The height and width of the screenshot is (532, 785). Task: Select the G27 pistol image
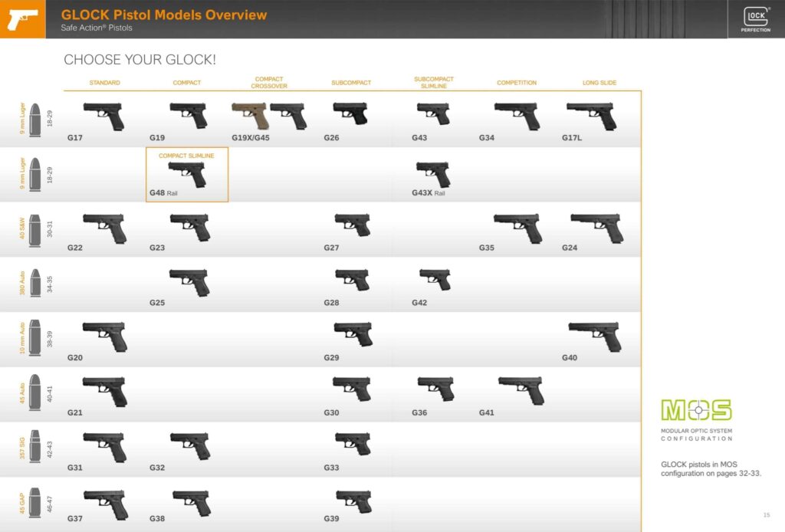pos(353,225)
